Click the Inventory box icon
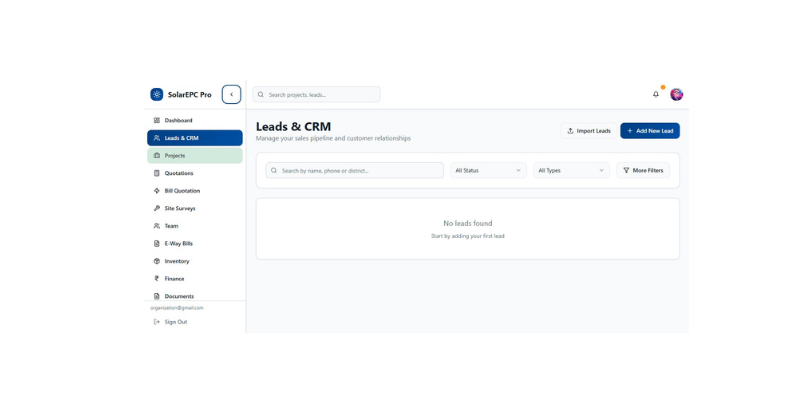 coord(157,261)
